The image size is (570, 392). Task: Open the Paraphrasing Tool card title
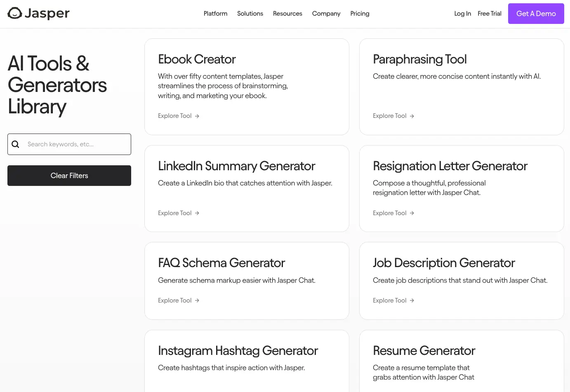pos(419,59)
